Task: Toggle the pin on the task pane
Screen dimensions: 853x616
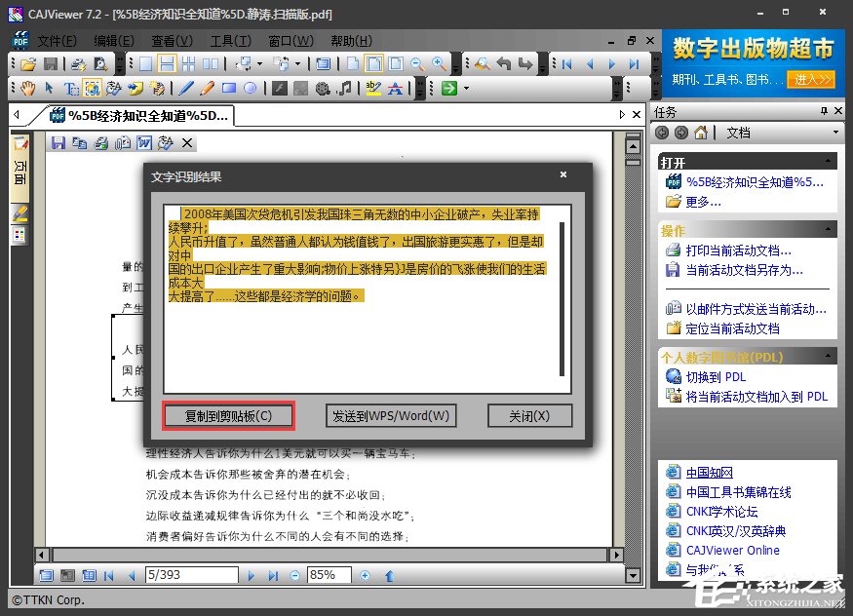Action: click(x=824, y=111)
